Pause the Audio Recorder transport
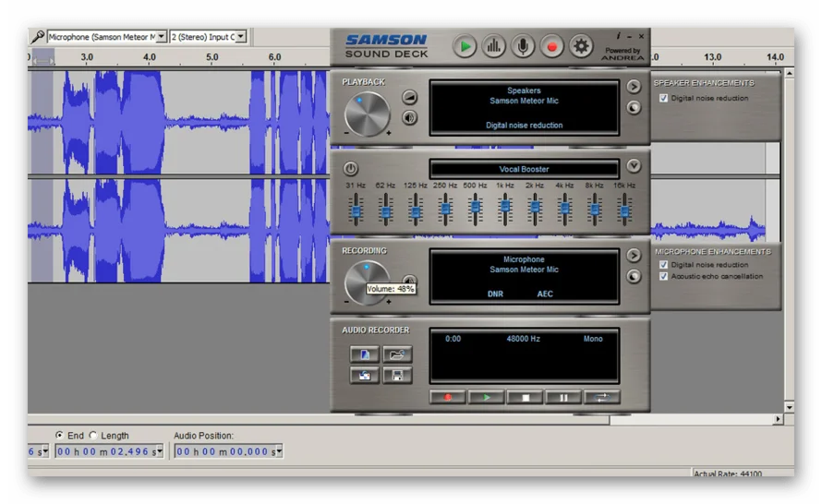The image size is (822, 504). pos(563,397)
